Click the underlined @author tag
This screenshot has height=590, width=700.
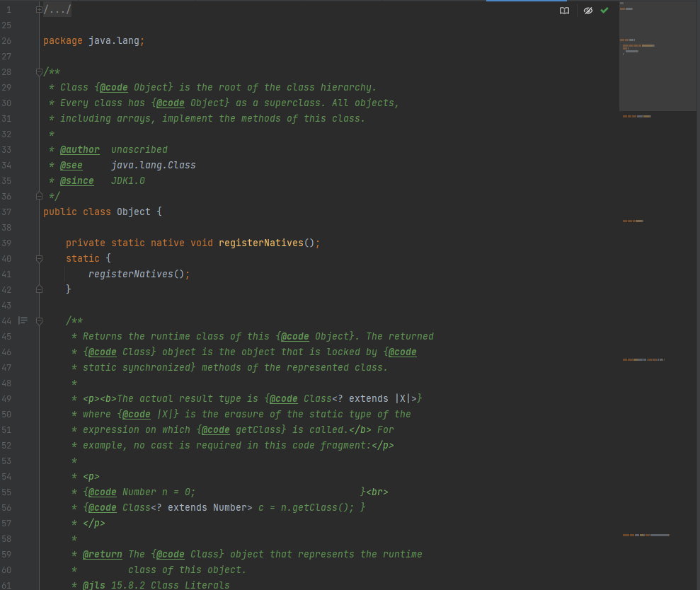click(80, 149)
